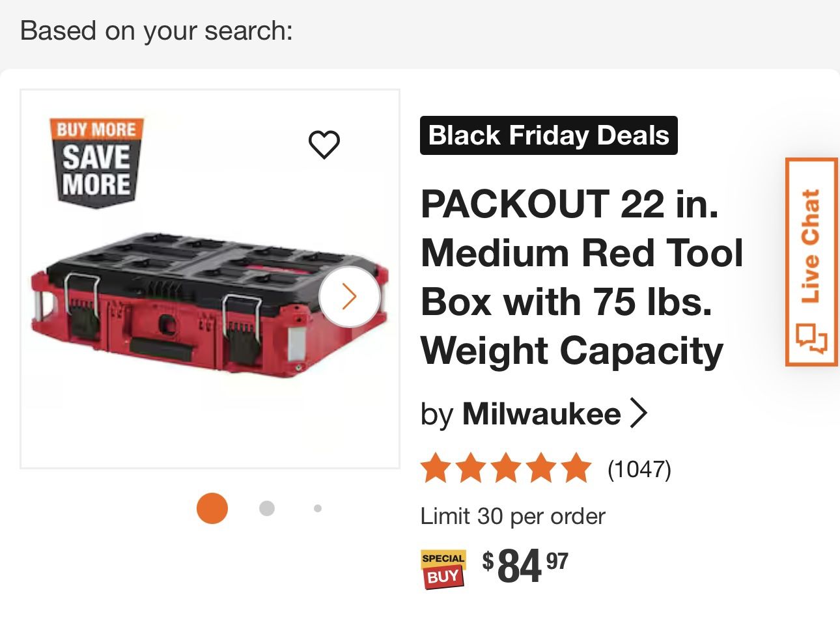Click the fifth orange rating star
Image resolution: width=840 pixels, height=621 pixels.
[576, 469]
